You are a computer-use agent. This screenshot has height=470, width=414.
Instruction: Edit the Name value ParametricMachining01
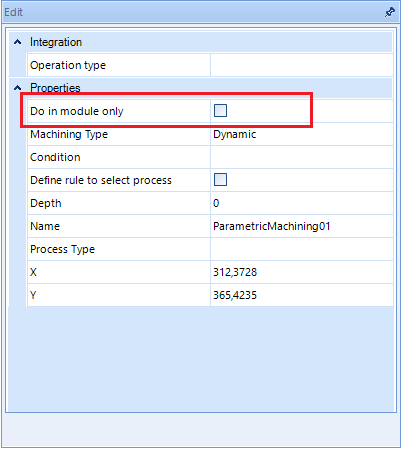click(x=302, y=226)
